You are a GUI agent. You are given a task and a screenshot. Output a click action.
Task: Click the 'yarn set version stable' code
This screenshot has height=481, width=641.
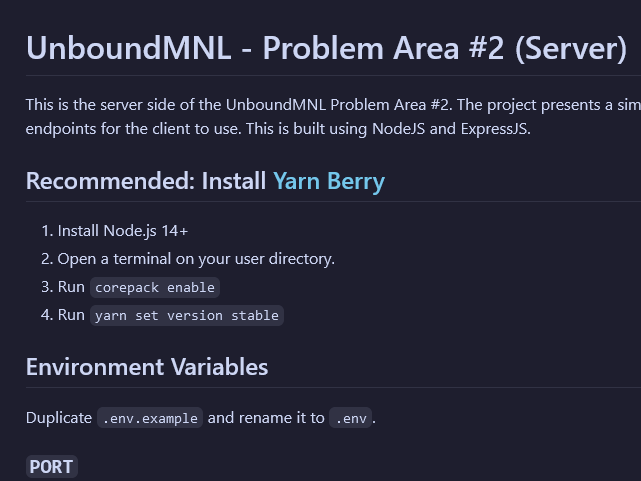coord(187,315)
